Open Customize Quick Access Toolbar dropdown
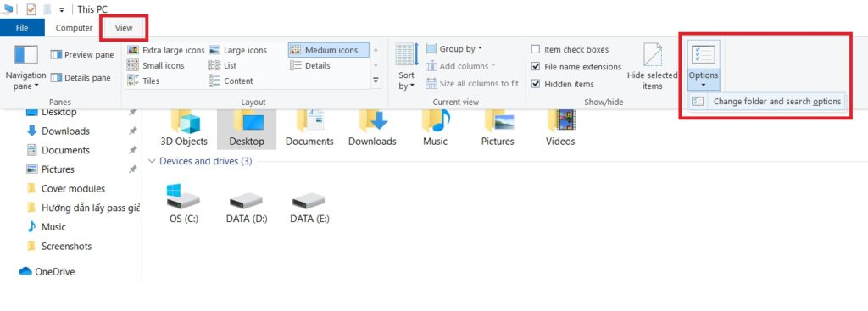The width and height of the screenshot is (868, 311). 61,10
